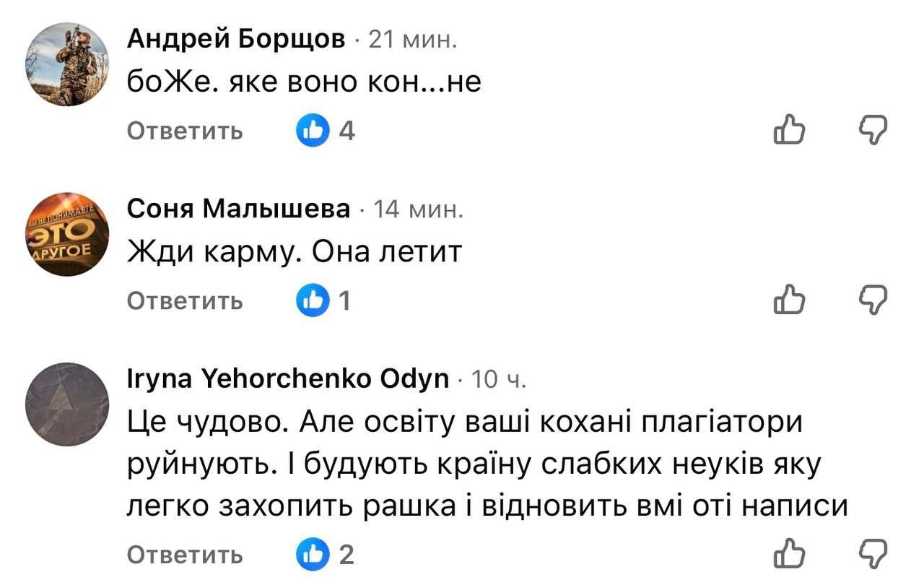The height and width of the screenshot is (585, 924).
Task: Click the 21 мин. timestamp
Action: pos(412,40)
